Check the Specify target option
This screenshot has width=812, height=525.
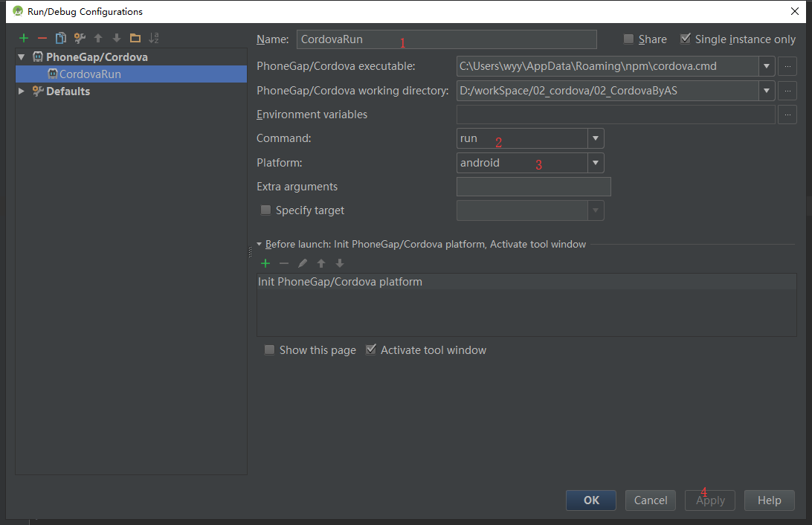pyautogui.click(x=265, y=210)
